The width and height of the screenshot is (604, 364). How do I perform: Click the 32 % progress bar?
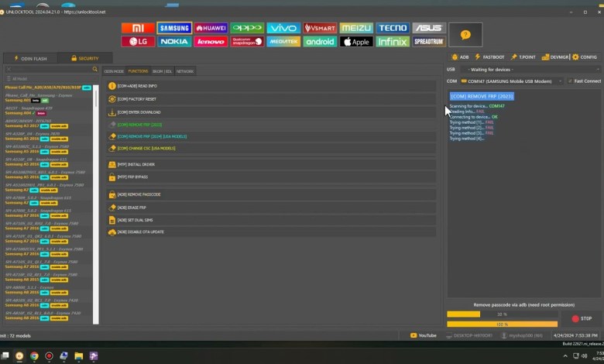coord(502,314)
